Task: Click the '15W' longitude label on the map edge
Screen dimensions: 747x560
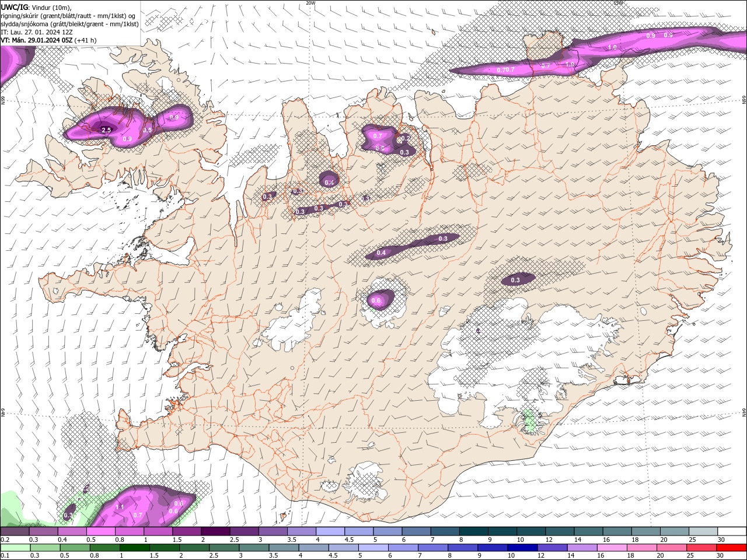Action: (x=618, y=2)
